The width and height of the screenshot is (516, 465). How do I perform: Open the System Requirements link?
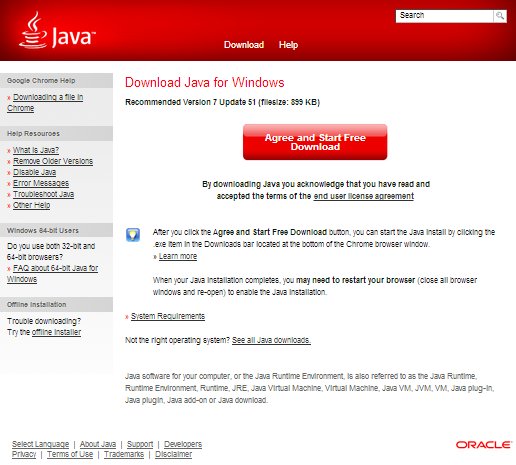tap(168, 316)
